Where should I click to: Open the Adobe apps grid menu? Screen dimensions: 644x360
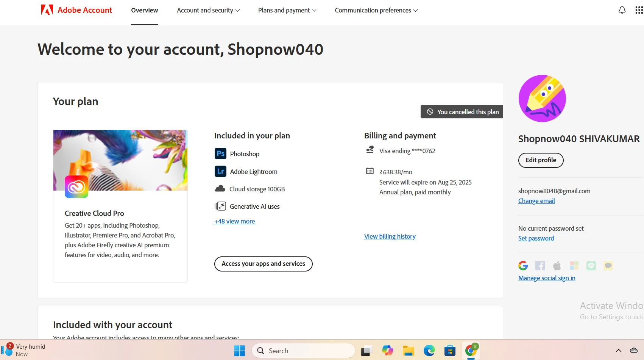639,10
